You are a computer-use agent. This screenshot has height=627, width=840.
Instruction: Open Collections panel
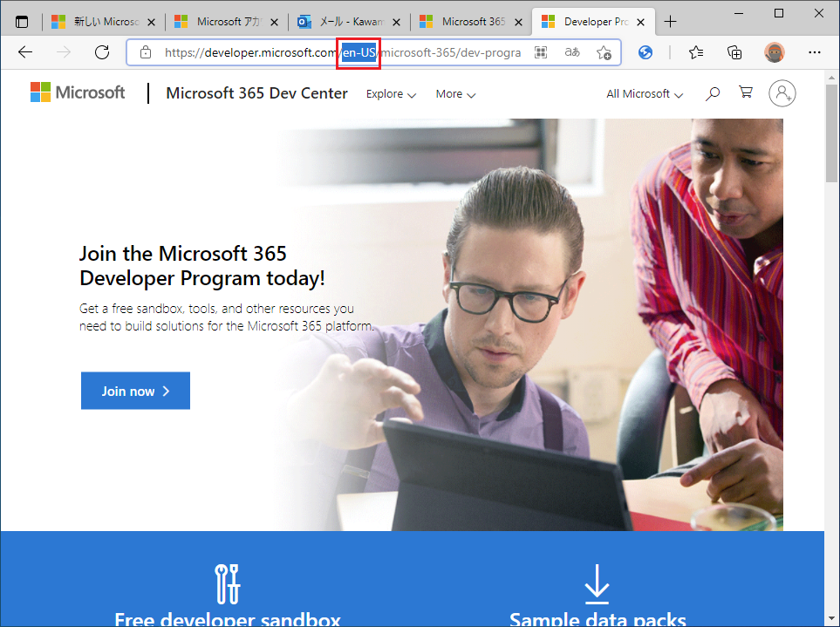pos(734,52)
